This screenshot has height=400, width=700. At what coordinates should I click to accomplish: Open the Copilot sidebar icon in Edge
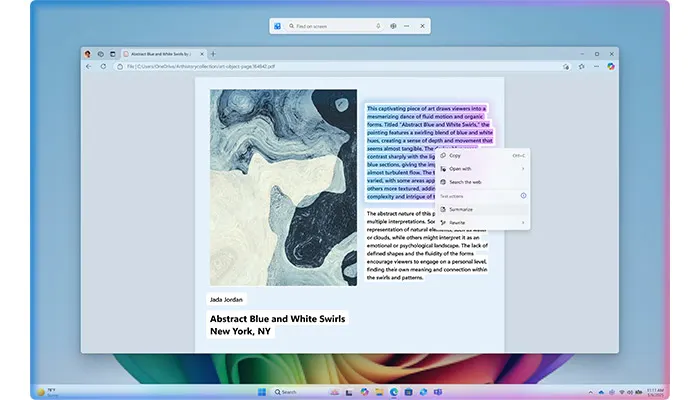tap(611, 67)
